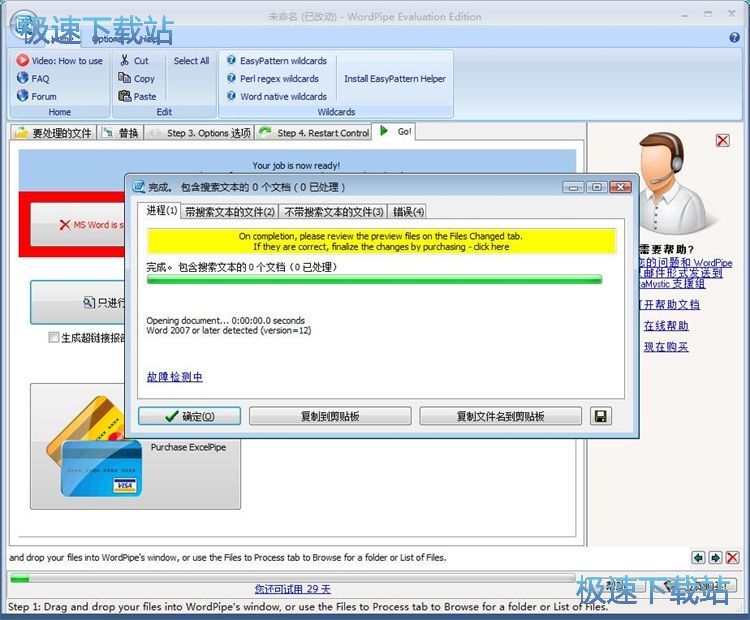
Task: Click the Paste clipboard icon
Action: click(124, 96)
